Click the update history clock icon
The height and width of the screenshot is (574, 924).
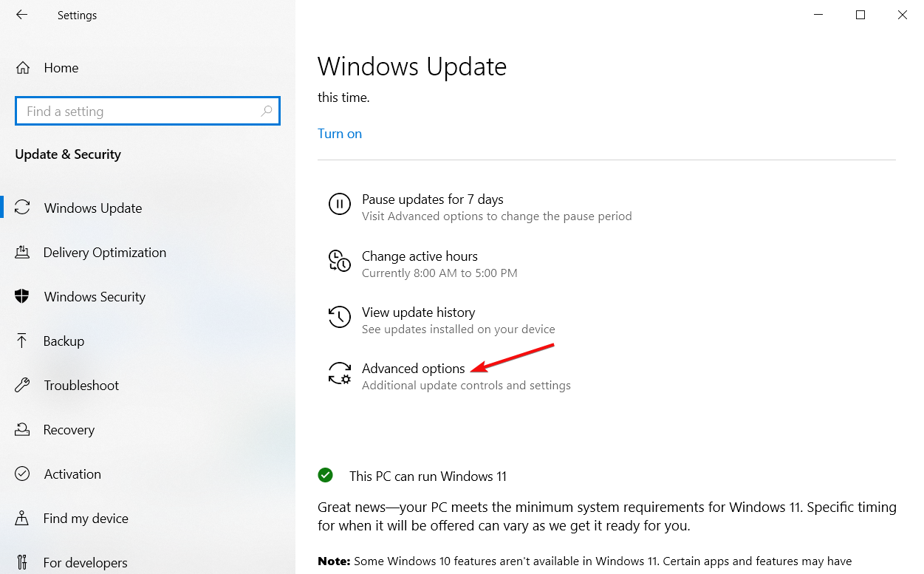pos(340,318)
